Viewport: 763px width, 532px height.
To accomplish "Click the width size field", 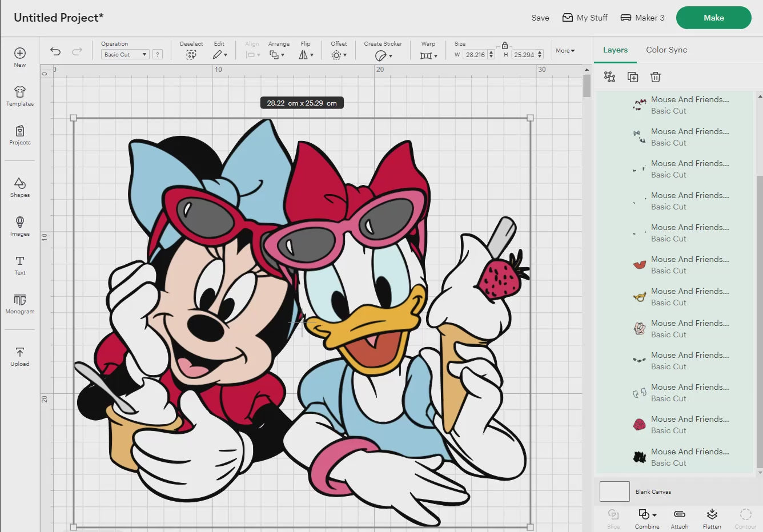I will point(475,55).
